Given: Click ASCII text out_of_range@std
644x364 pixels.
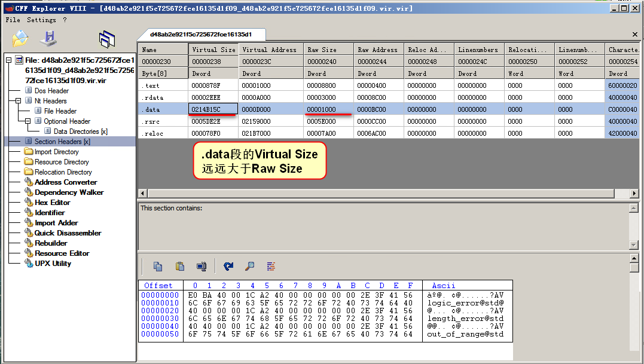Looking at the screenshot, I should [x=465, y=334].
